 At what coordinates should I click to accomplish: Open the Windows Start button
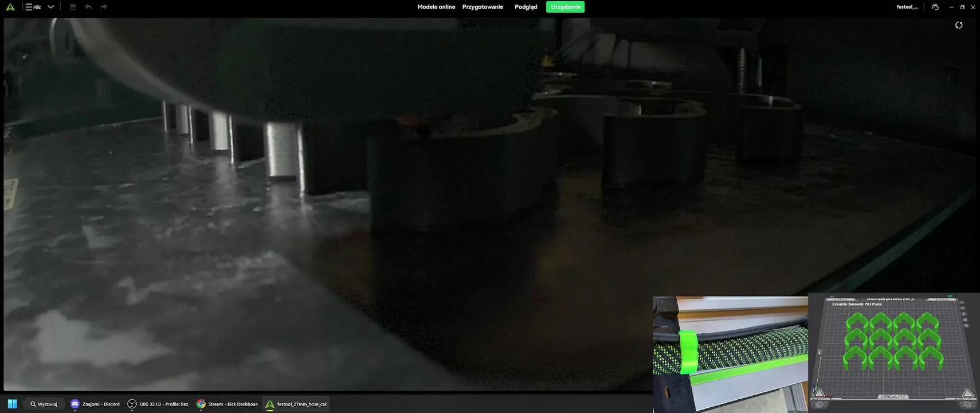click(12, 404)
